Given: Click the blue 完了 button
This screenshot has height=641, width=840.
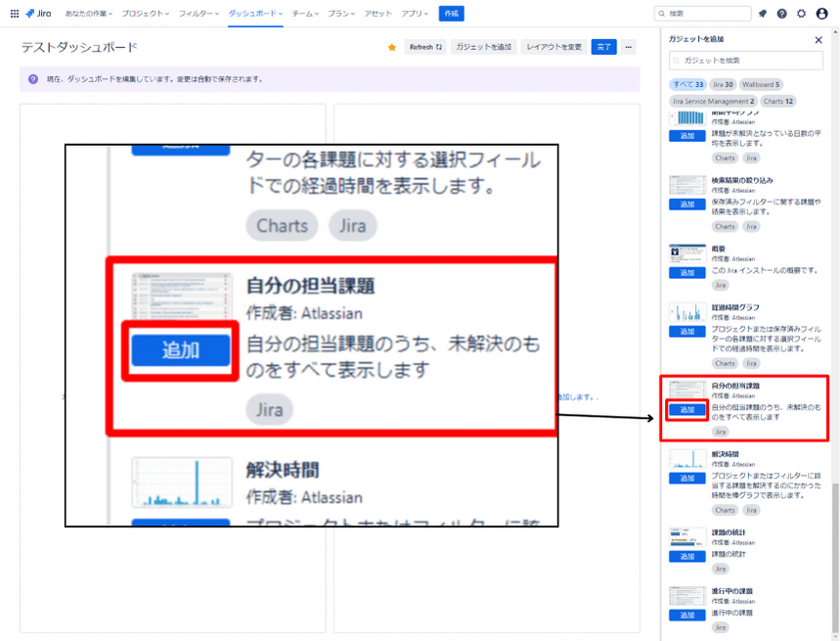Looking at the screenshot, I should point(603,47).
